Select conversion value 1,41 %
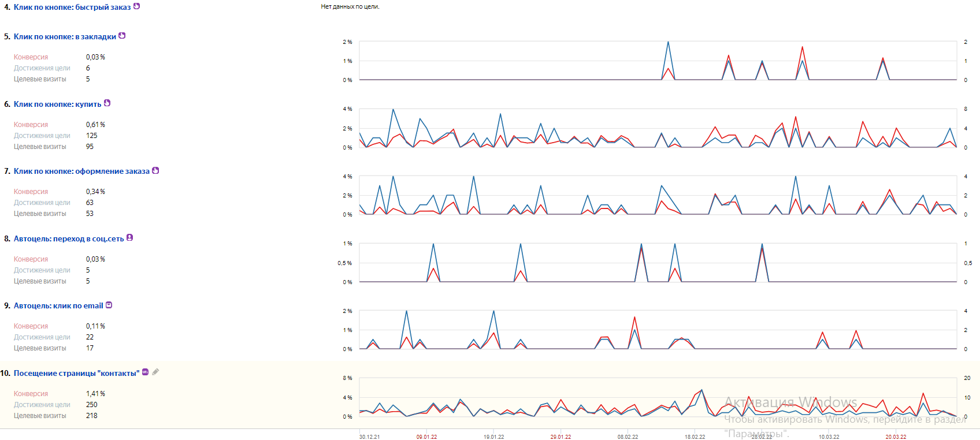Image resolution: width=980 pixels, height=440 pixels. click(95, 394)
